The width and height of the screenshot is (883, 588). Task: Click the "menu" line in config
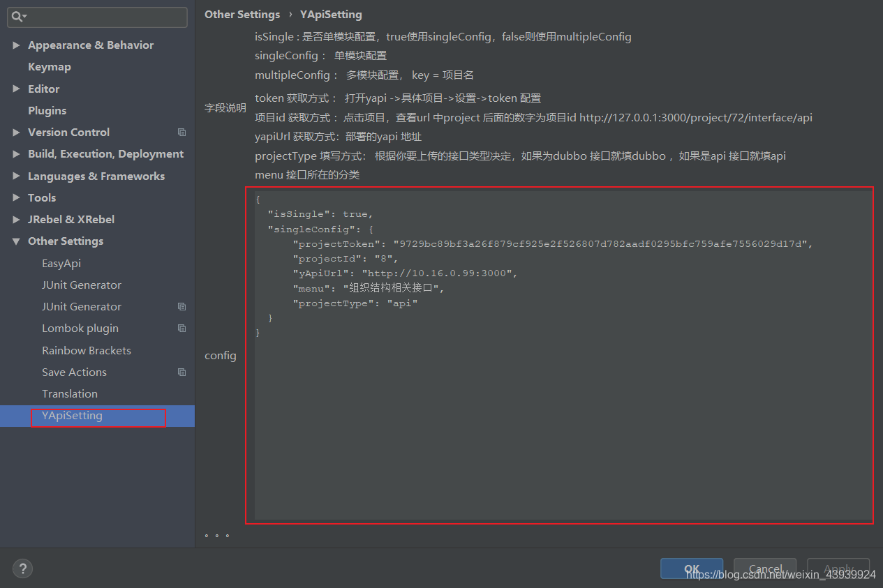click(x=369, y=288)
